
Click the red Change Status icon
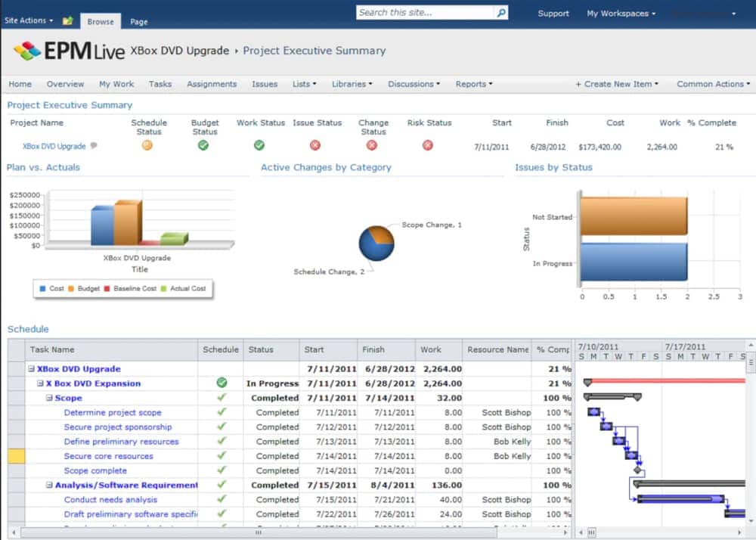372,145
